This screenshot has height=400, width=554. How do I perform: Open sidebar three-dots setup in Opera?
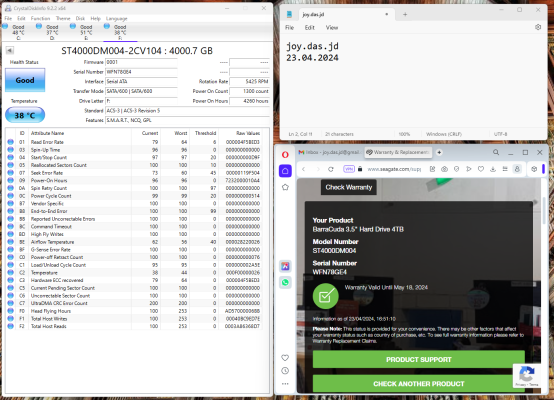click(285, 384)
